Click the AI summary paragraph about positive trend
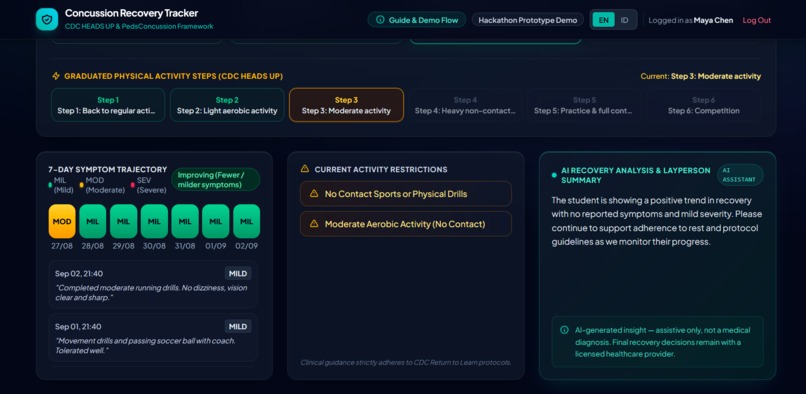 point(657,221)
